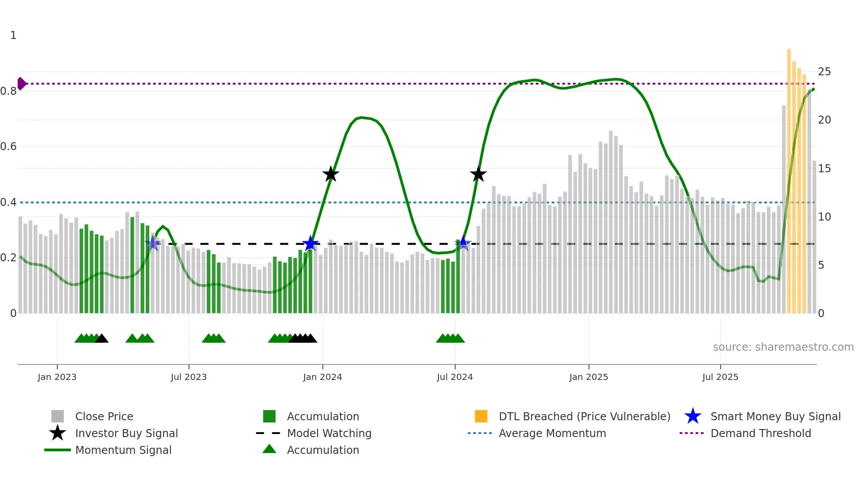Click the blue Smart Money Buy Signal legend star

coord(693,416)
